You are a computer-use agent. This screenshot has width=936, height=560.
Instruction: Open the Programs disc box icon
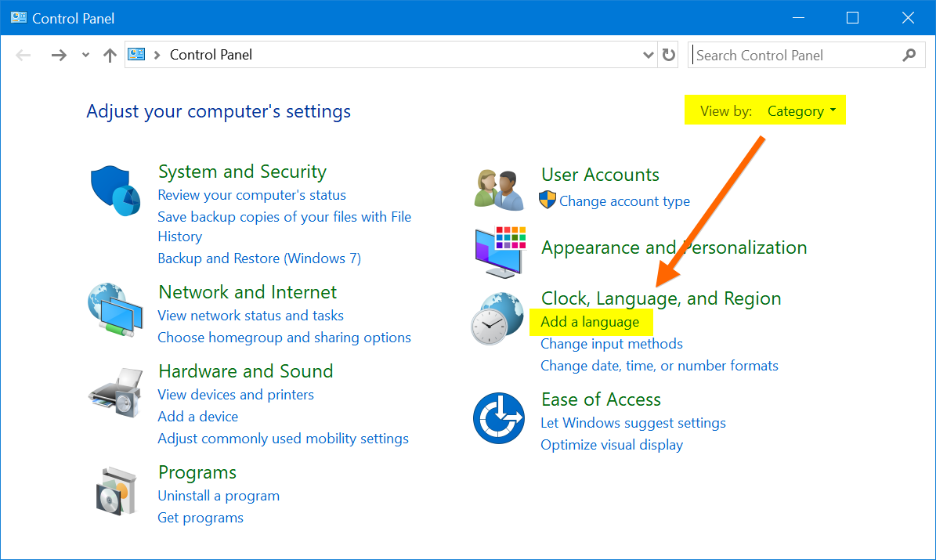click(115, 493)
